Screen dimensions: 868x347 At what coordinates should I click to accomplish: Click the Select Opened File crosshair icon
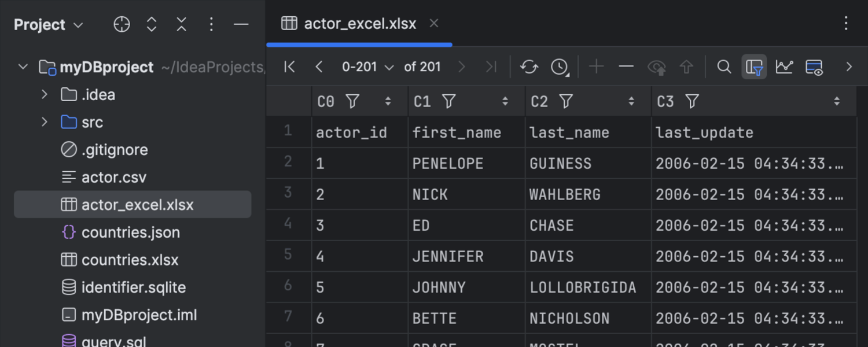(x=122, y=24)
